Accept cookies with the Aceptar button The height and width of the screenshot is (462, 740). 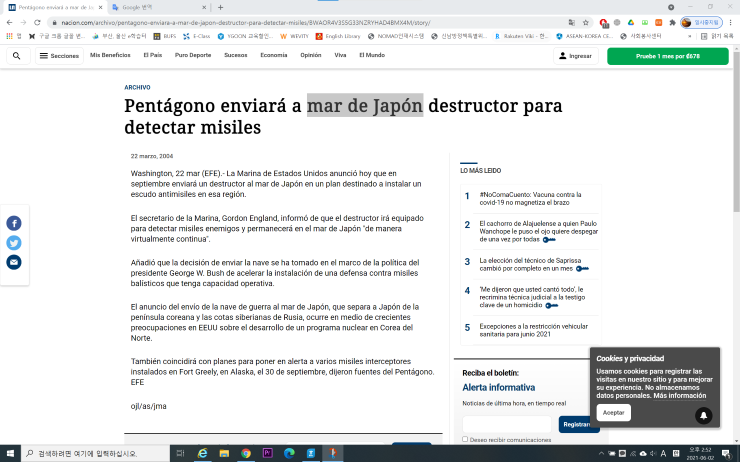point(613,412)
